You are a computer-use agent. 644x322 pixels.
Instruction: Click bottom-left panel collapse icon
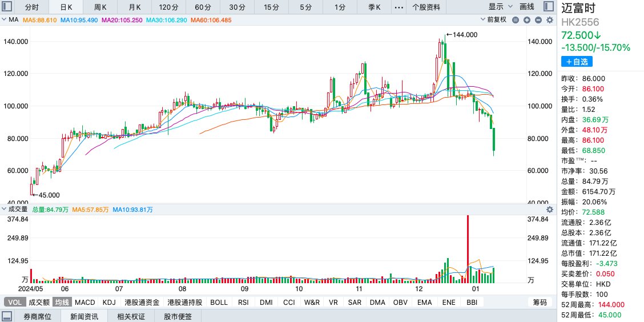tap(7, 316)
